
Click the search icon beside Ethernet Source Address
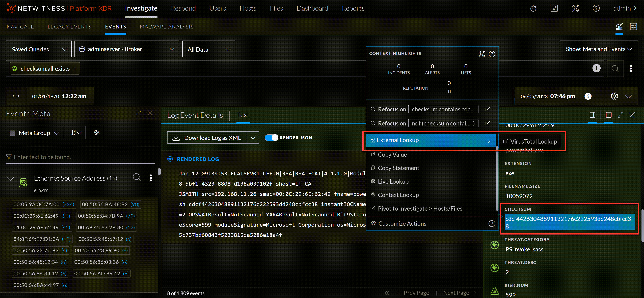click(137, 178)
